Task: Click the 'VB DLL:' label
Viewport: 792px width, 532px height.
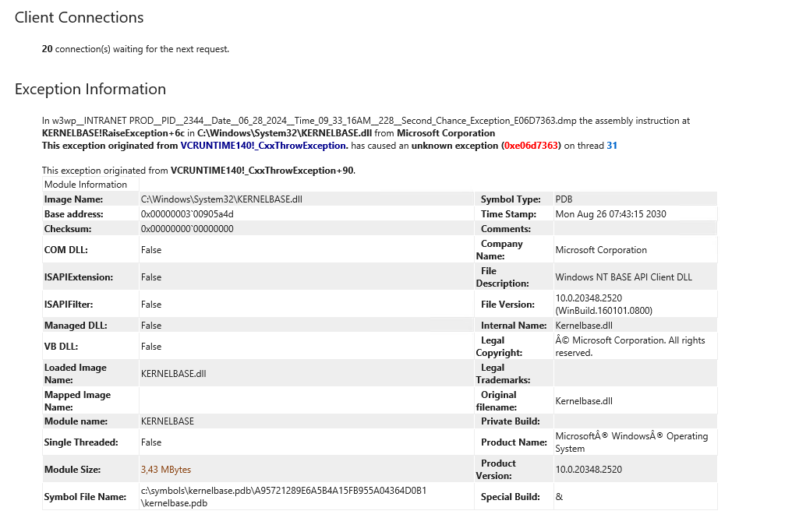Action: [x=61, y=347]
